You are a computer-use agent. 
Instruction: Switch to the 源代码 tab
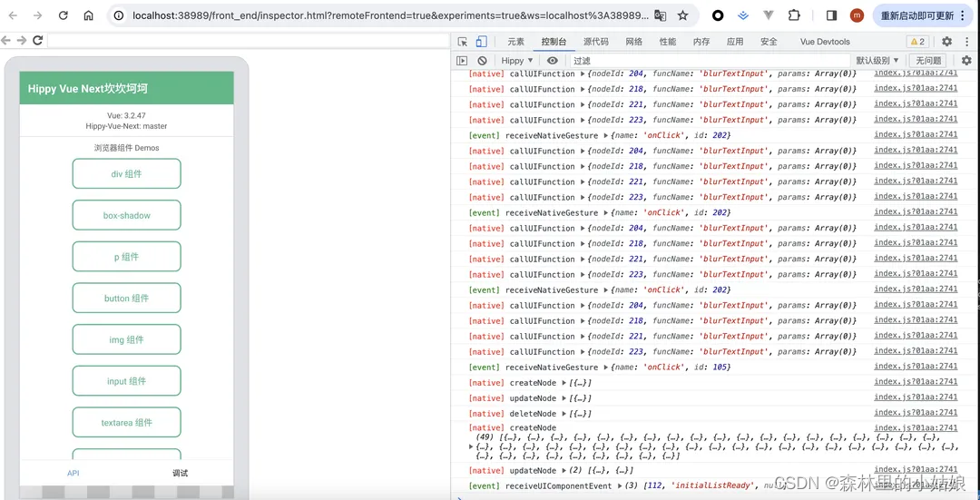[x=595, y=42]
